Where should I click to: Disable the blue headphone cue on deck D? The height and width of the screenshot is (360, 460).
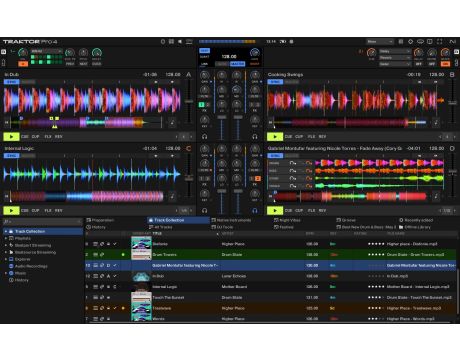255,210
